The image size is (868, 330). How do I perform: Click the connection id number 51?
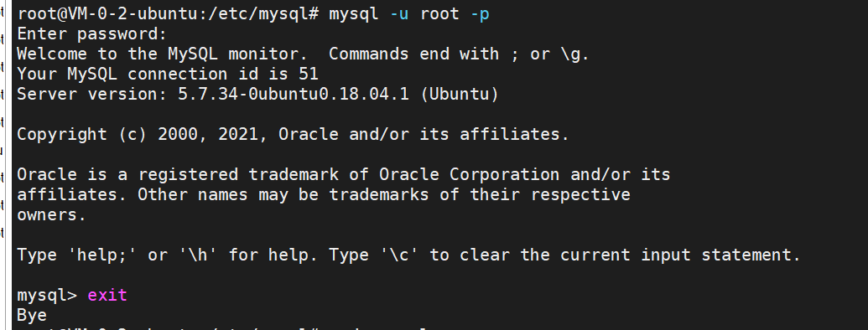click(x=309, y=74)
